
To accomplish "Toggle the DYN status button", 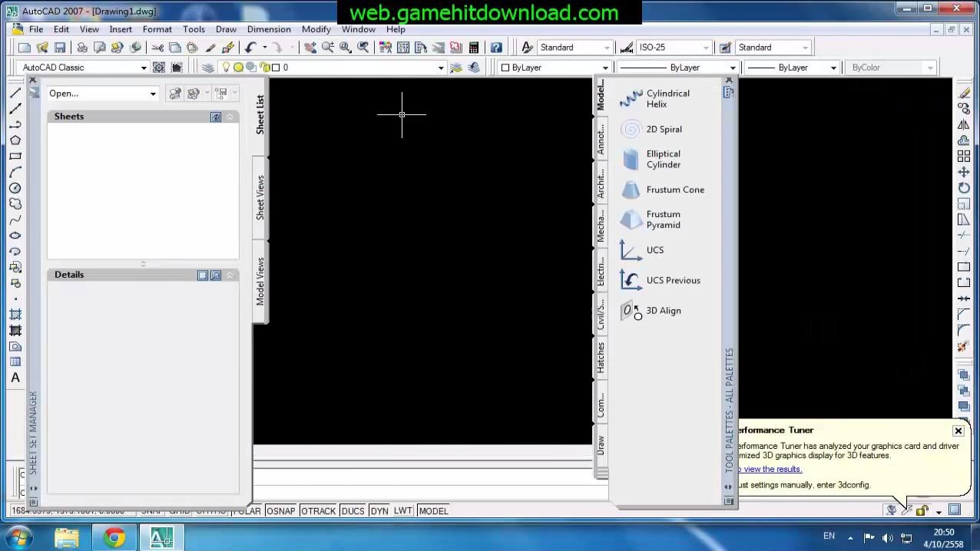I will coord(379,511).
